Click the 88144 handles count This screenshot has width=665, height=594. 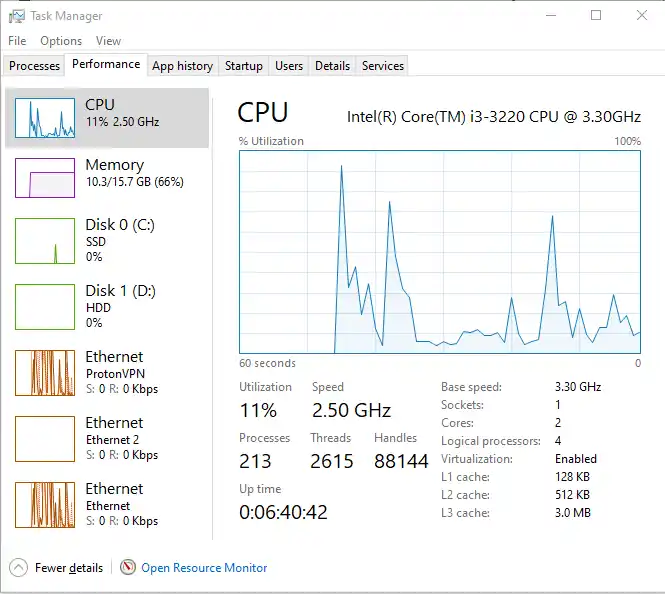point(401,461)
